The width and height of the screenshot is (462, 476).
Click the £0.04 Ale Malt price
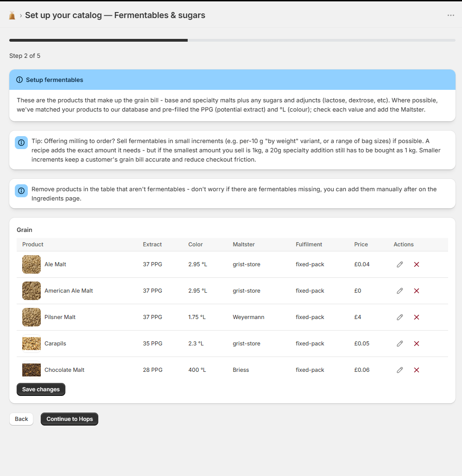point(362,264)
